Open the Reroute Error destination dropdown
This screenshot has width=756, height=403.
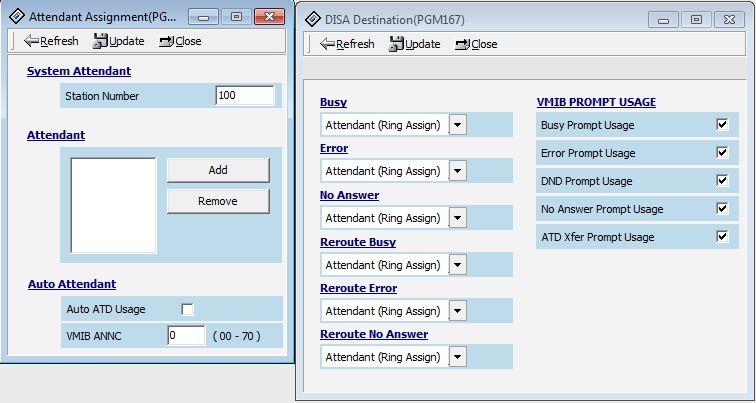pyautogui.click(x=457, y=311)
